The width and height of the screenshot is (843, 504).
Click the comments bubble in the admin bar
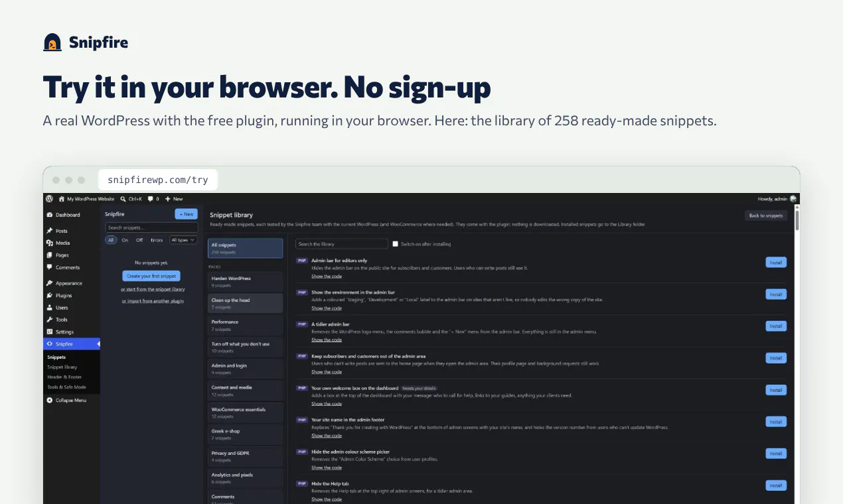[x=151, y=199]
